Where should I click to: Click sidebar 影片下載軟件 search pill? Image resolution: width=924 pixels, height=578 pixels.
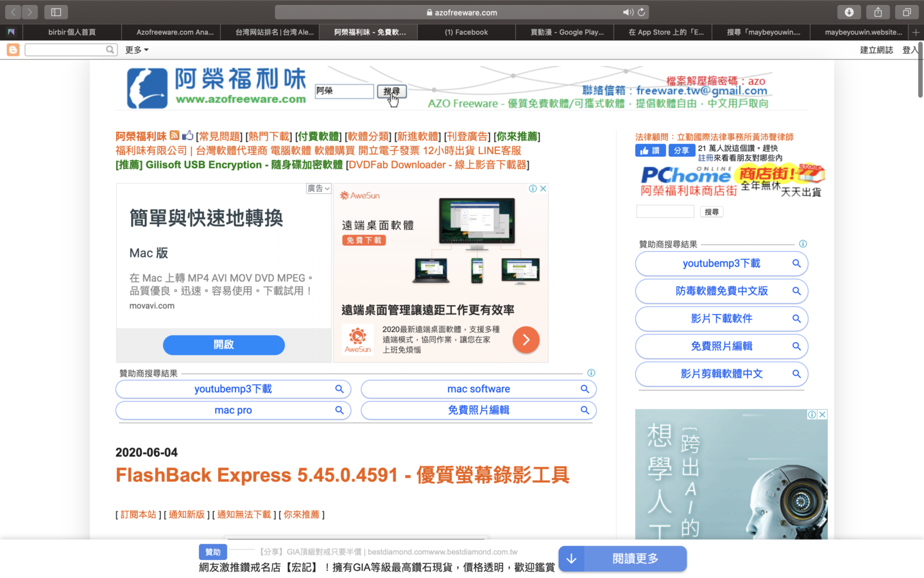[x=721, y=319]
